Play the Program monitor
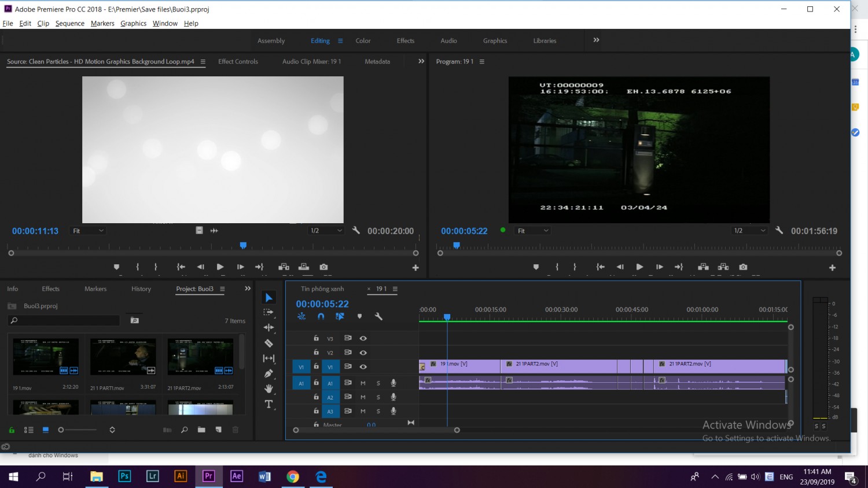868x488 pixels. (639, 267)
